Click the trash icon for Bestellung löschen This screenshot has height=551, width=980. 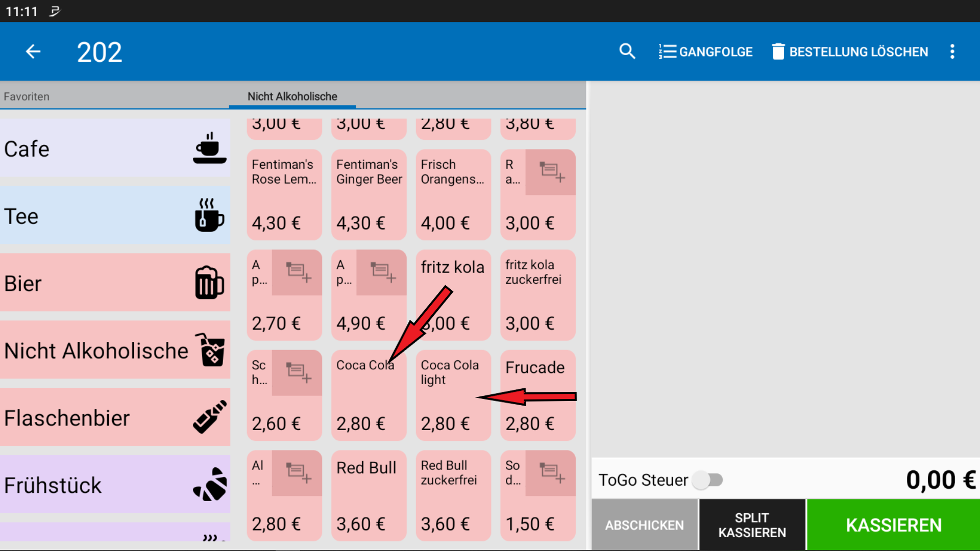coord(778,52)
